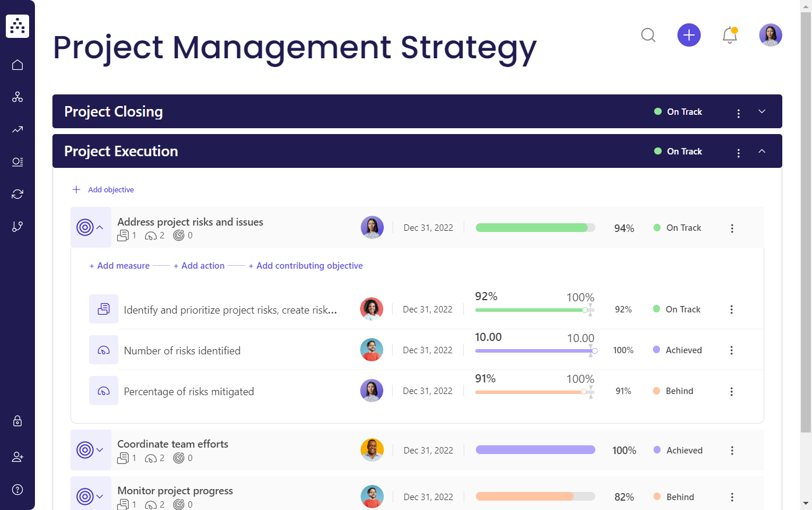Open the purple plus button in the header

(689, 35)
